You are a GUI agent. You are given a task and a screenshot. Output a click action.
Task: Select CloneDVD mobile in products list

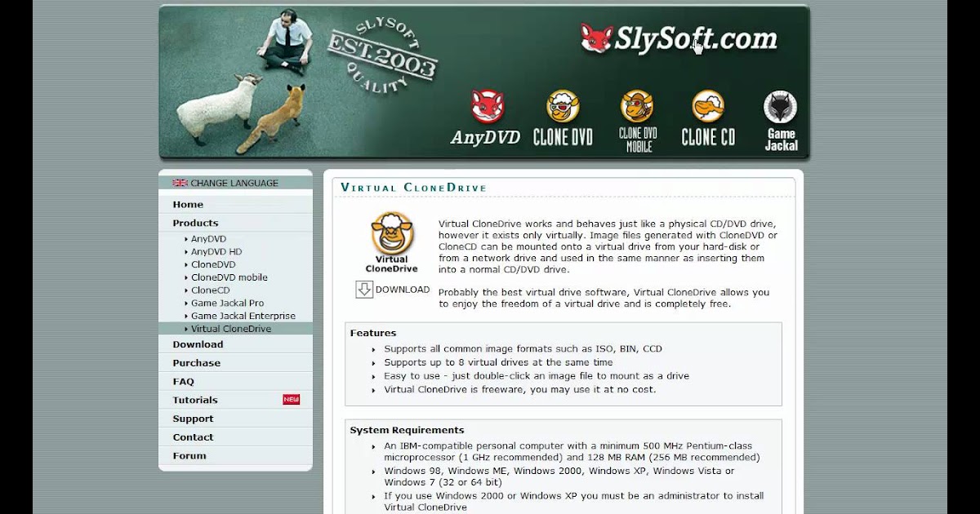[229, 277]
